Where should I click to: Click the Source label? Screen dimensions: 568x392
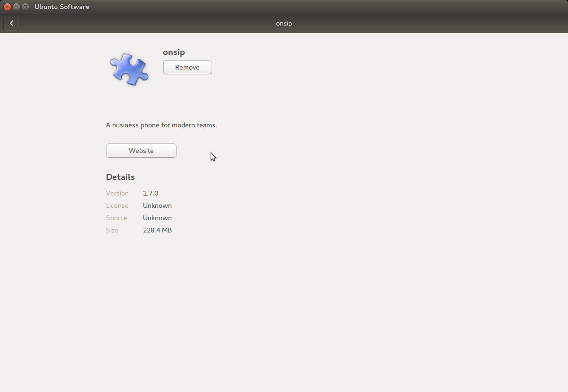point(116,218)
